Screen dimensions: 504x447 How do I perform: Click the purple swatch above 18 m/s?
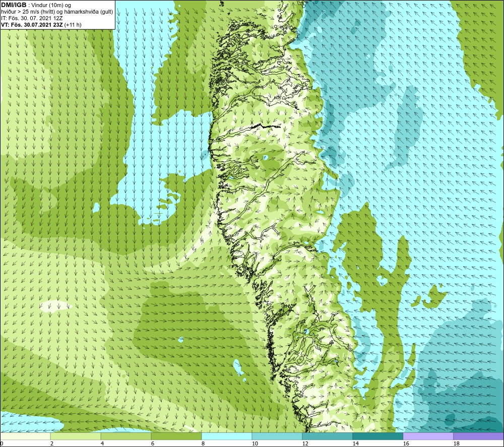coord(478,436)
